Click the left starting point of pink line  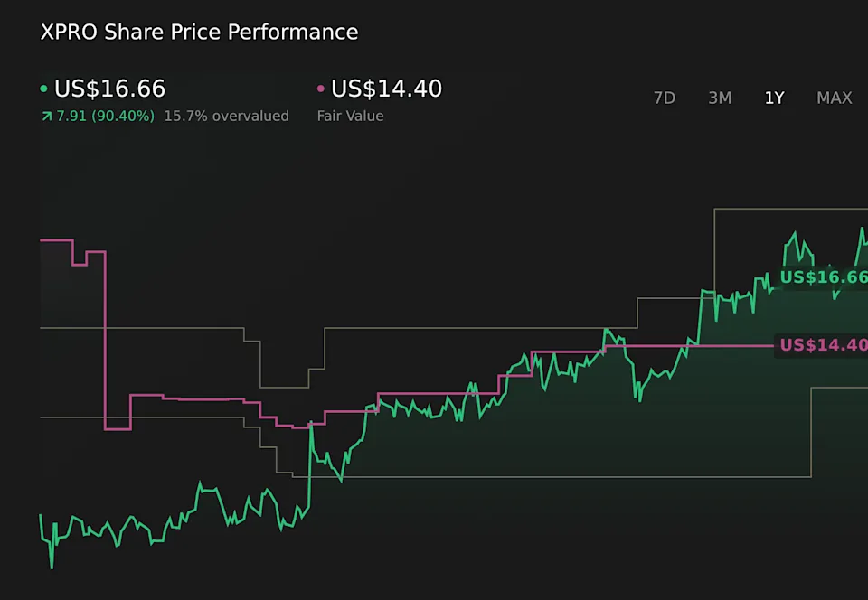click(42, 239)
